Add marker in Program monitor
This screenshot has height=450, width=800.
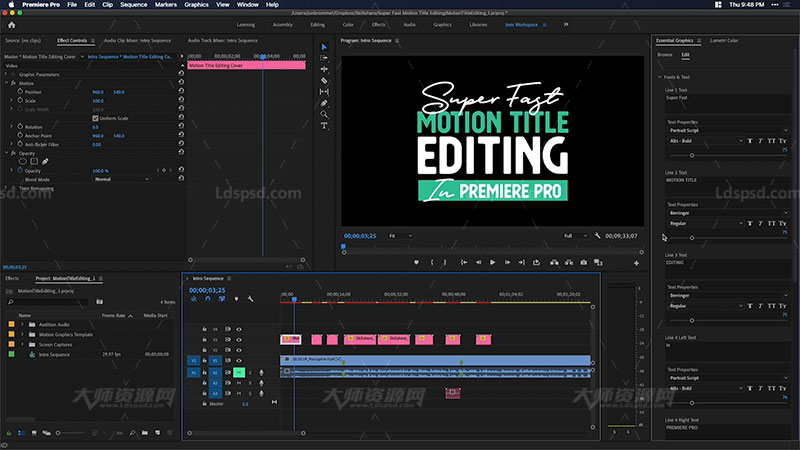416,262
